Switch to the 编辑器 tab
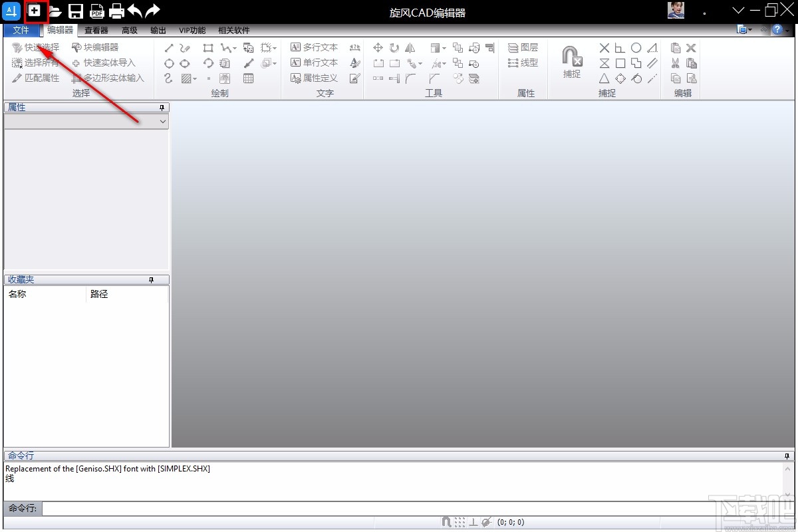 point(61,30)
